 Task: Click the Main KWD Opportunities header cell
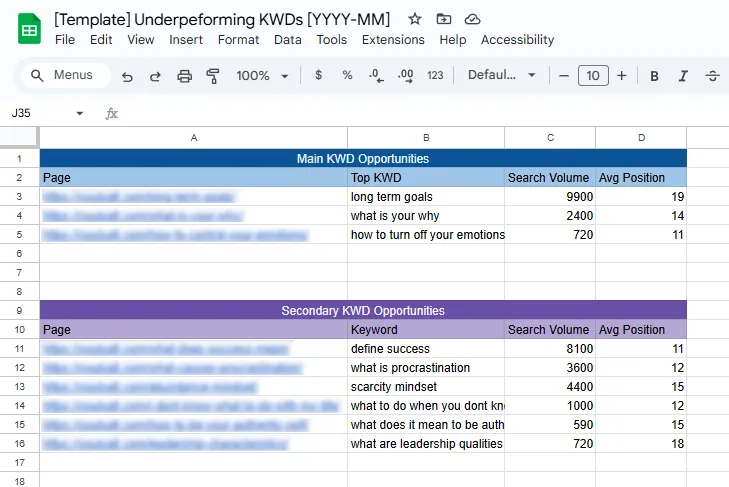point(363,159)
